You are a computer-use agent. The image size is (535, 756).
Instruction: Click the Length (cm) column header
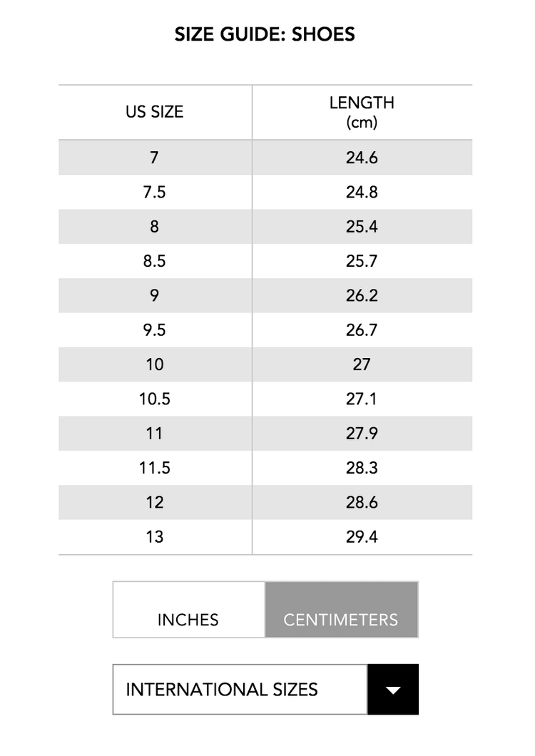362,113
